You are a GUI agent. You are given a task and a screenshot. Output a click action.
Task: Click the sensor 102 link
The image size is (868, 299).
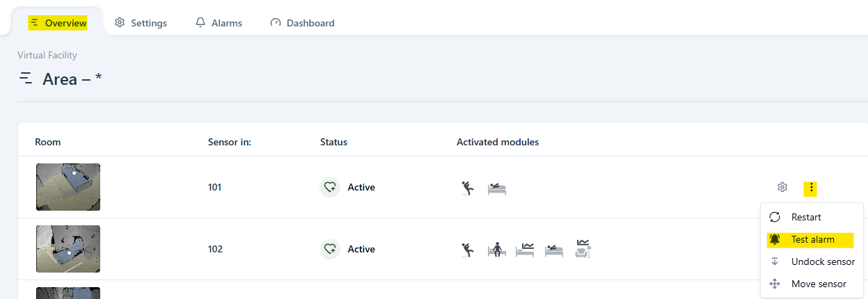click(x=215, y=249)
